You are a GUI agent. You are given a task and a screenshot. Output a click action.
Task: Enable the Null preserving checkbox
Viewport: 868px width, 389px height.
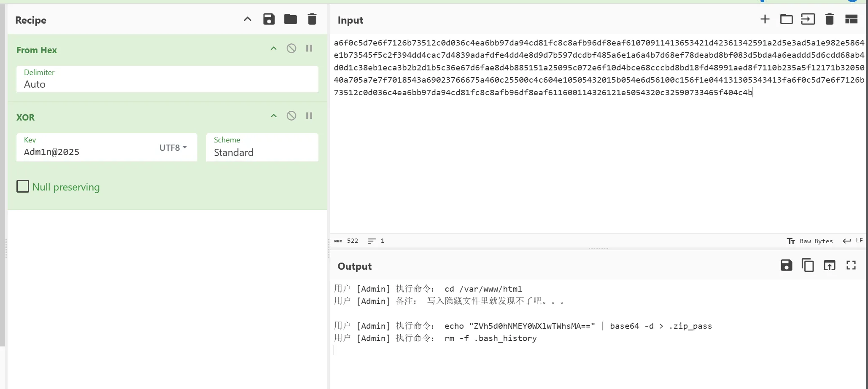tap(23, 186)
